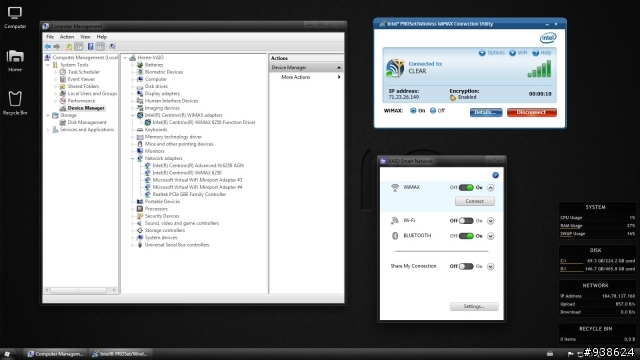Click the Forward arrow in Computer Management toolbar

(x=57, y=47)
